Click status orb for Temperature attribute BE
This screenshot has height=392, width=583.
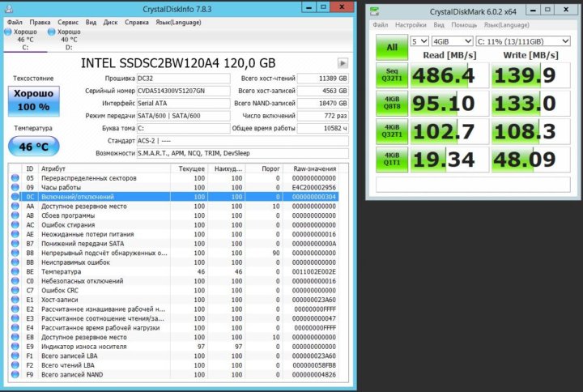[x=15, y=271]
